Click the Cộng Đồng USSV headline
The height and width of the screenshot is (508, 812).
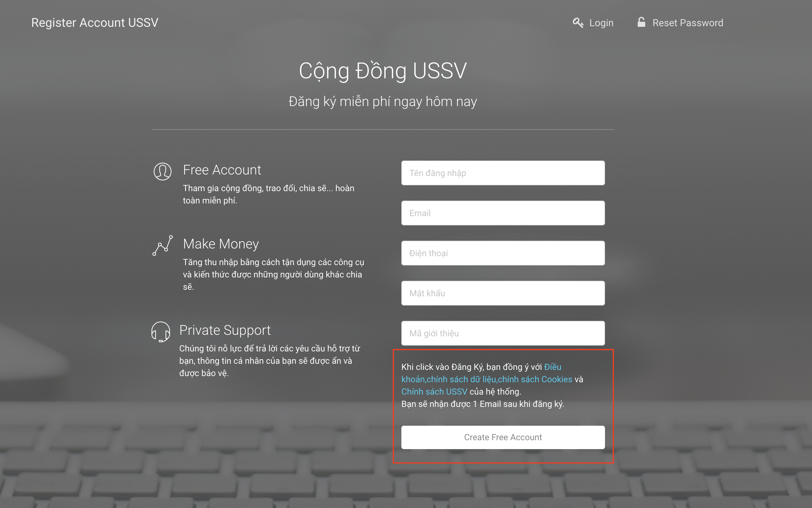383,71
